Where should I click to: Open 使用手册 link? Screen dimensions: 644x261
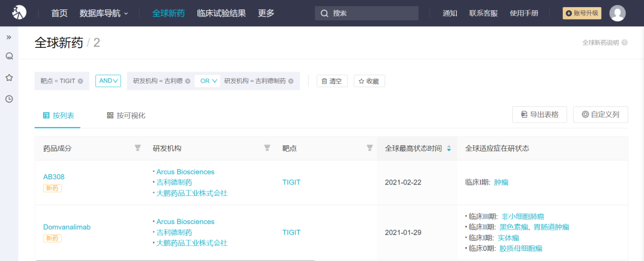click(x=524, y=13)
